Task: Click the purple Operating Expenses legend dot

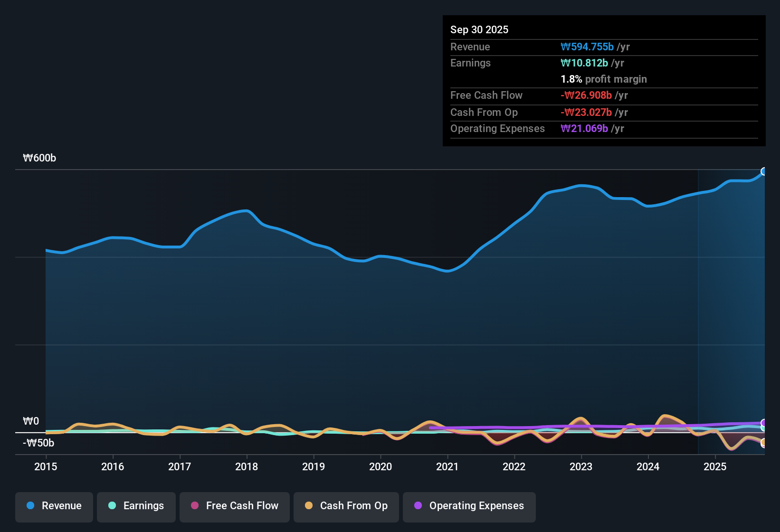Action: tap(418, 505)
